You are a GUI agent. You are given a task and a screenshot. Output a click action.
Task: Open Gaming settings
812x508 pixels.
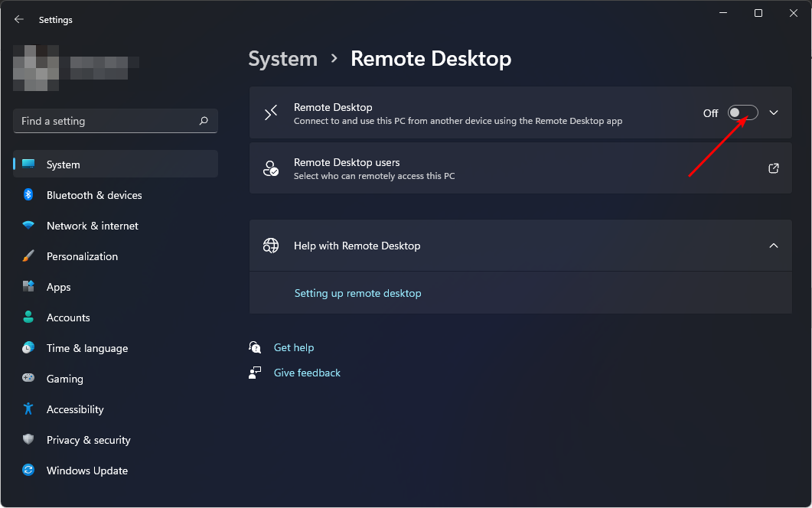116,378
